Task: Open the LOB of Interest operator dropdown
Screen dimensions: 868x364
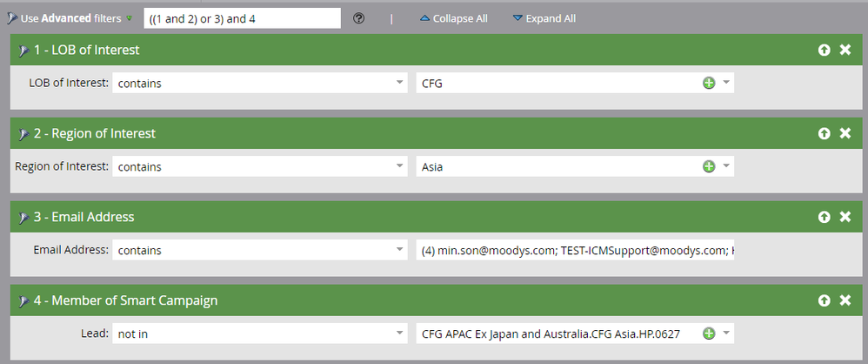Action: [260, 83]
